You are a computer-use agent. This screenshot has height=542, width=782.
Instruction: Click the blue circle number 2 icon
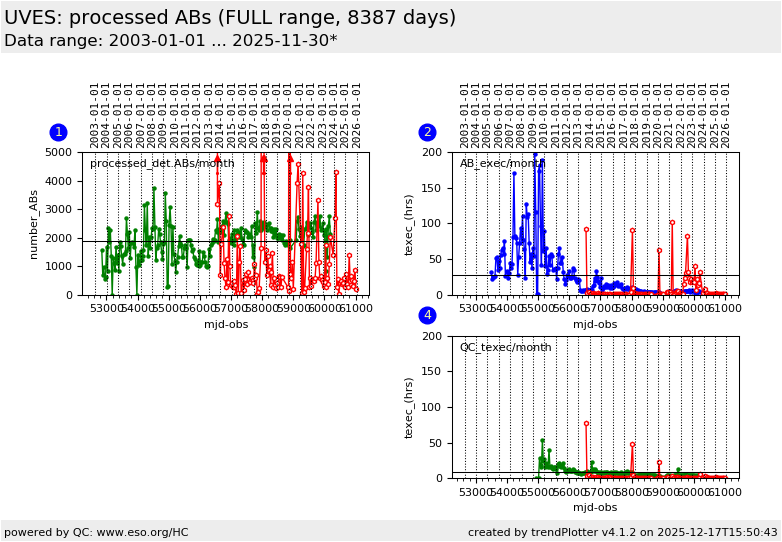coord(427,132)
